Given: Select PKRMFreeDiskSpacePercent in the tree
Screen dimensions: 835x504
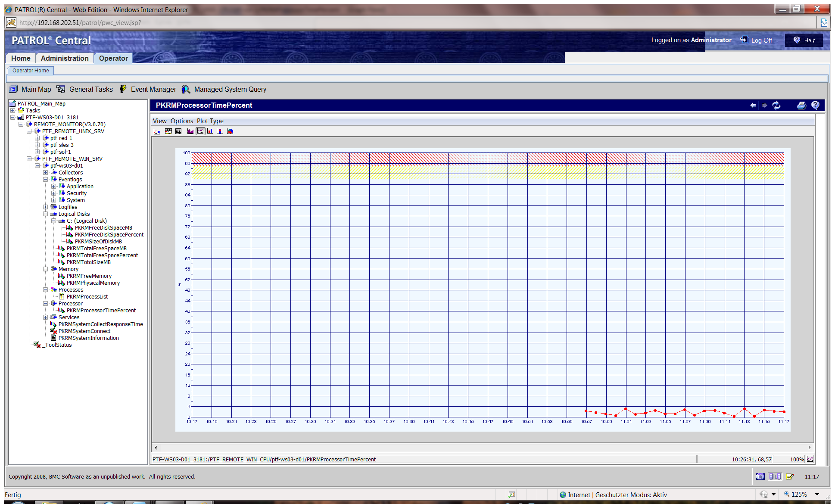Looking at the screenshot, I should pyautogui.click(x=109, y=235).
